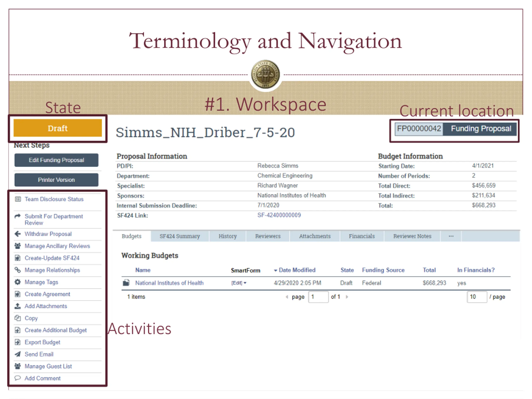Open the SF-42400000009 link
Image resolution: width=532 pixels, height=399 pixels.
click(279, 215)
